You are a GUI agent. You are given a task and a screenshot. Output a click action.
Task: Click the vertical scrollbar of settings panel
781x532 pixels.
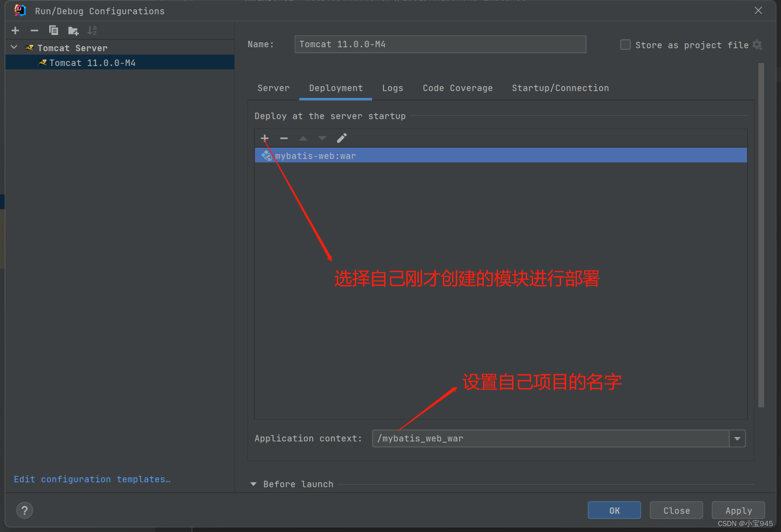[x=761, y=235]
